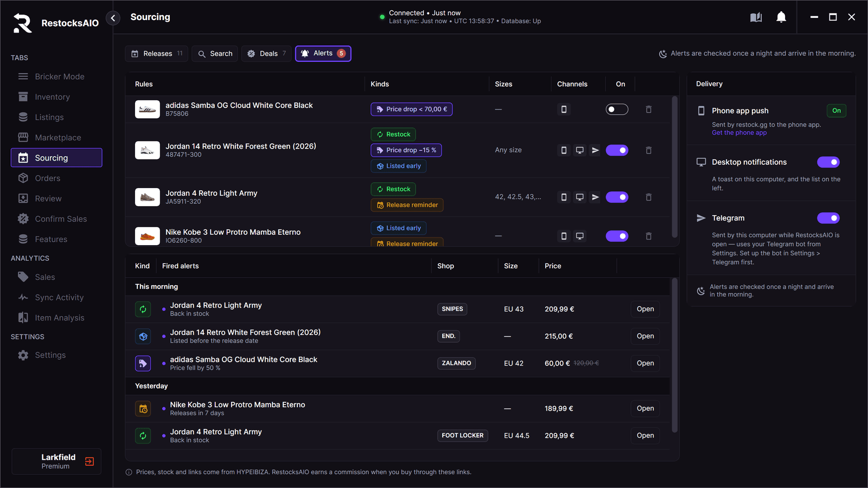This screenshot has height=488, width=868.
Task: Select the Alerts tab
Action: pyautogui.click(x=323, y=54)
